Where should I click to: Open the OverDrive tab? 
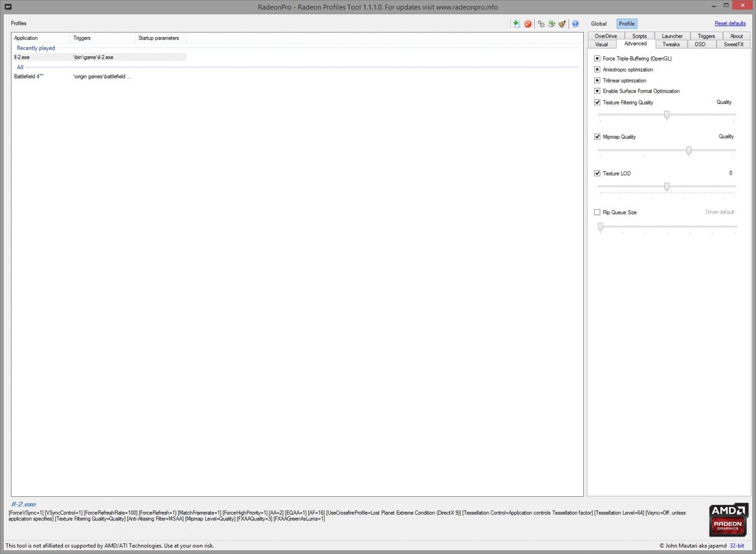(x=605, y=36)
